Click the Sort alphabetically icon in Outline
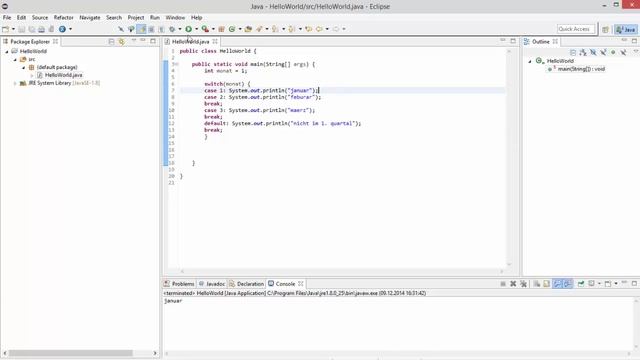Viewport: 640px width, 360px height. (x=583, y=52)
